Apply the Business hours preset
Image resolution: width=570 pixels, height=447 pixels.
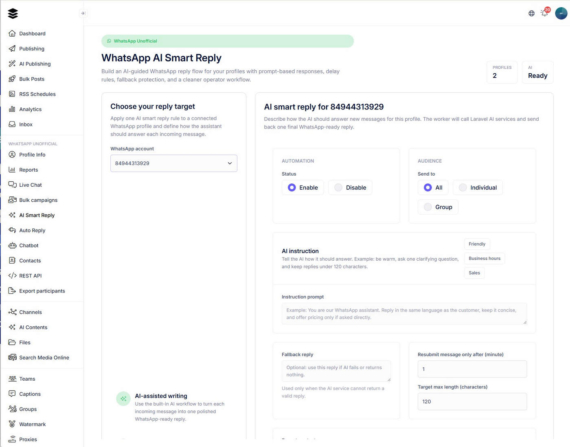484,258
